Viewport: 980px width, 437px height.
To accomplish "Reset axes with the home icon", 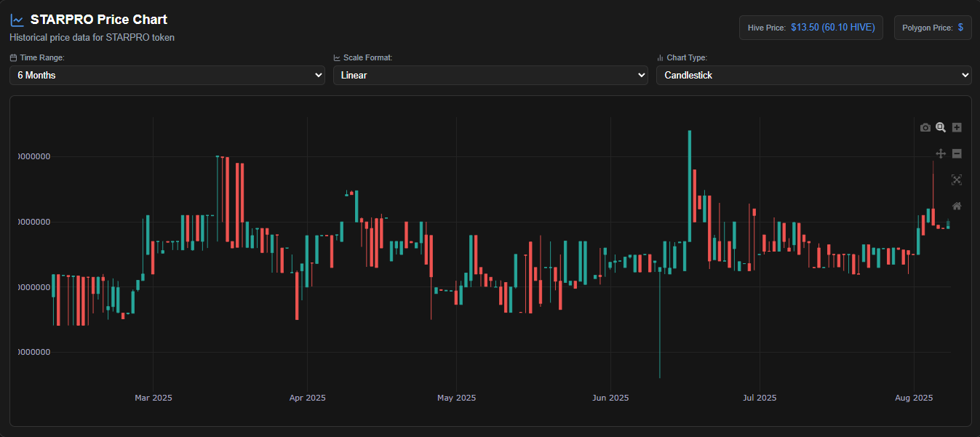I will tap(957, 206).
